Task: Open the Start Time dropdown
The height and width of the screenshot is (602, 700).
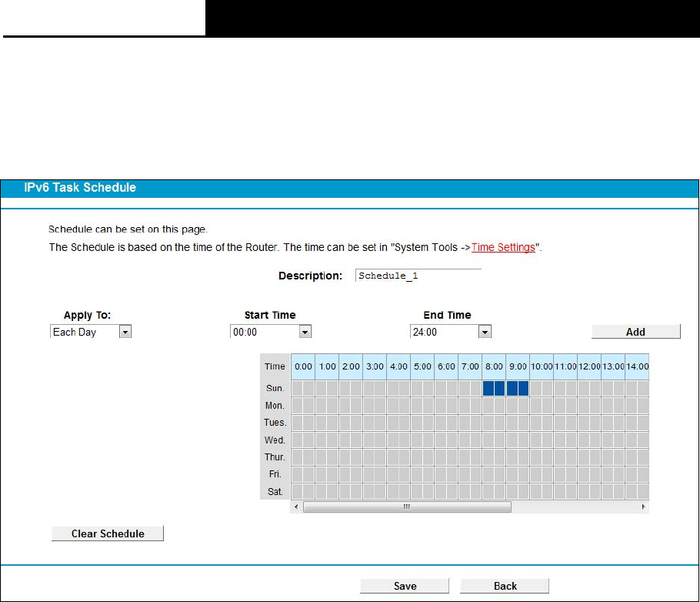Action: point(271,332)
